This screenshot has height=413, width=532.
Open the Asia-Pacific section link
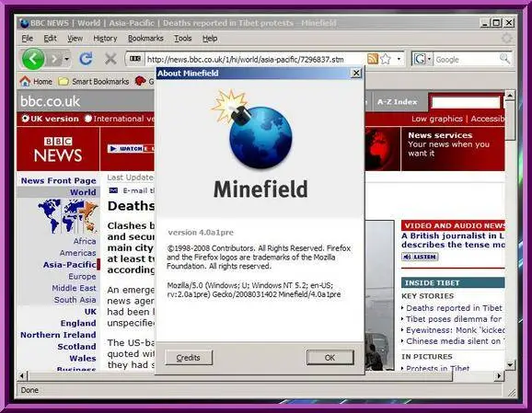[x=70, y=265]
